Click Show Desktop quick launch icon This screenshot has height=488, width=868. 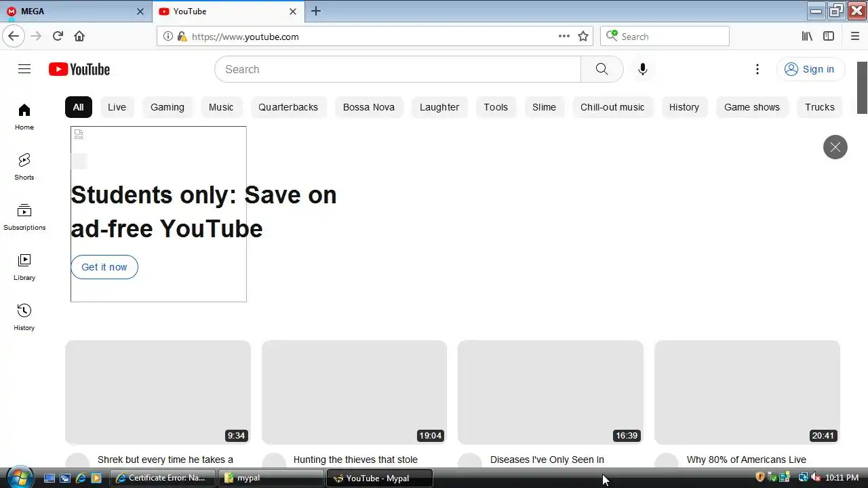[x=50, y=478]
